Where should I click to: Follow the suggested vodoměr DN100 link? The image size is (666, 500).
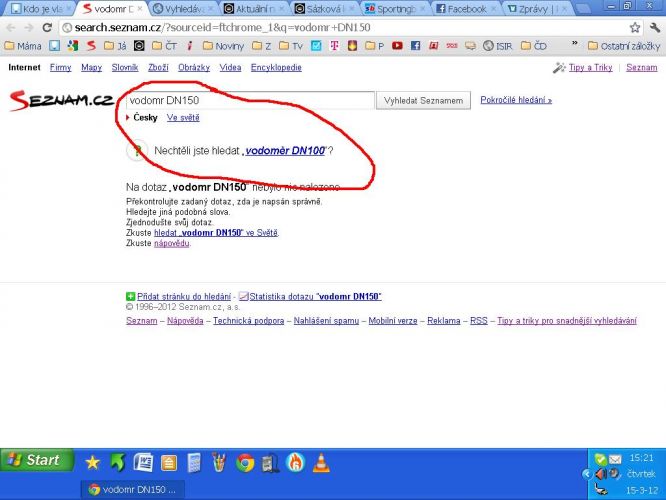coord(285,150)
